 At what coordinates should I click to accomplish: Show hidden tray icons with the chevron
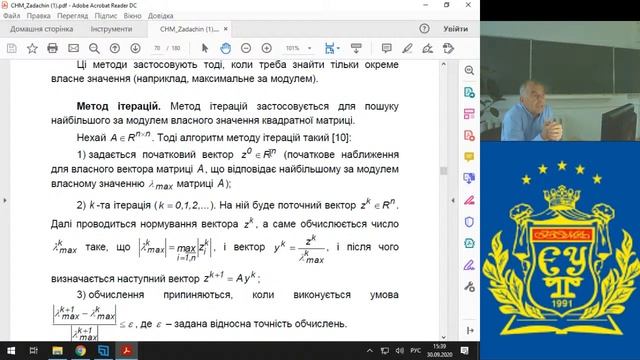click(x=370, y=351)
